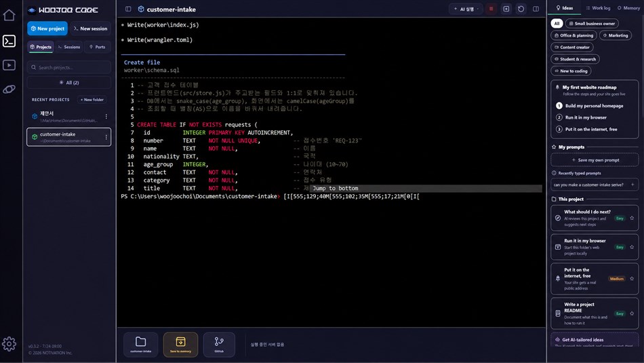
Task: Click the 'Write(wrangler.toml)' line in terminal
Action: 159,40
